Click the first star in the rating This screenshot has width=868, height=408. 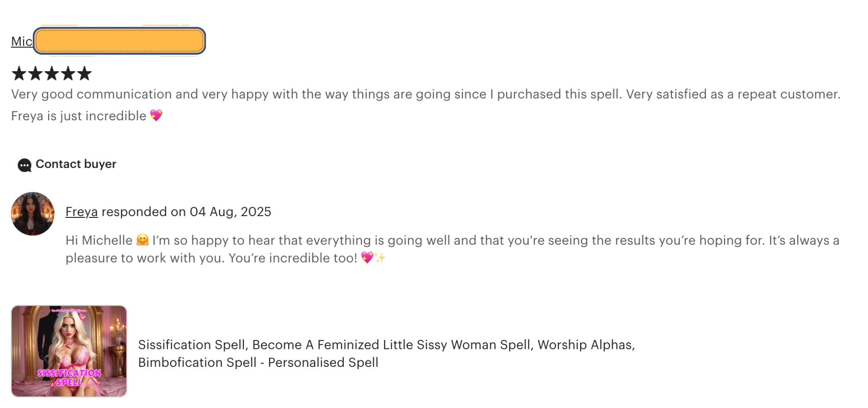tap(19, 74)
